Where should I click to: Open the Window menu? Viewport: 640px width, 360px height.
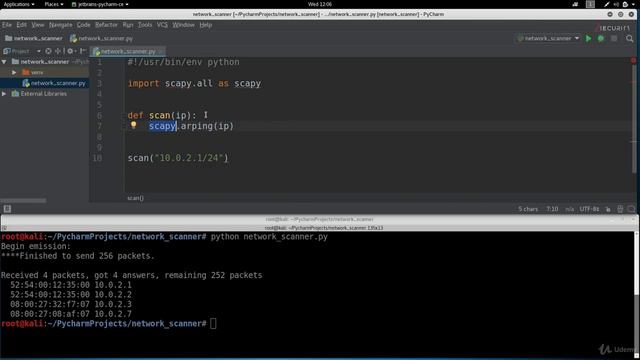tap(183, 25)
